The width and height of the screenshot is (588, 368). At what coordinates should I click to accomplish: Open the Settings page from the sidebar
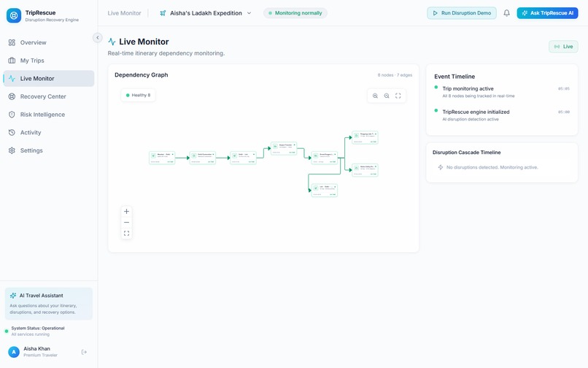pos(49,150)
